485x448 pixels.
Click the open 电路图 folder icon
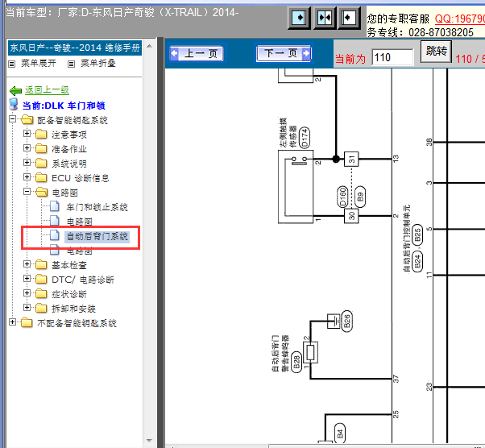(41, 192)
